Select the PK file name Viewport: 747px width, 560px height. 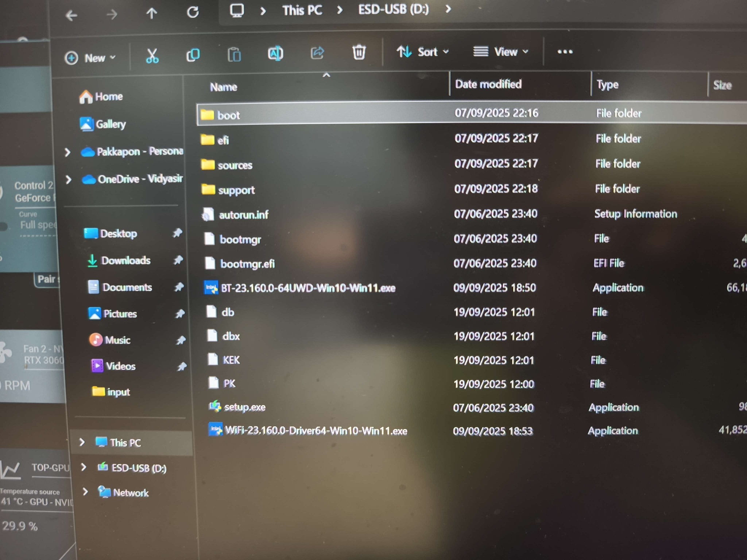coord(229,384)
